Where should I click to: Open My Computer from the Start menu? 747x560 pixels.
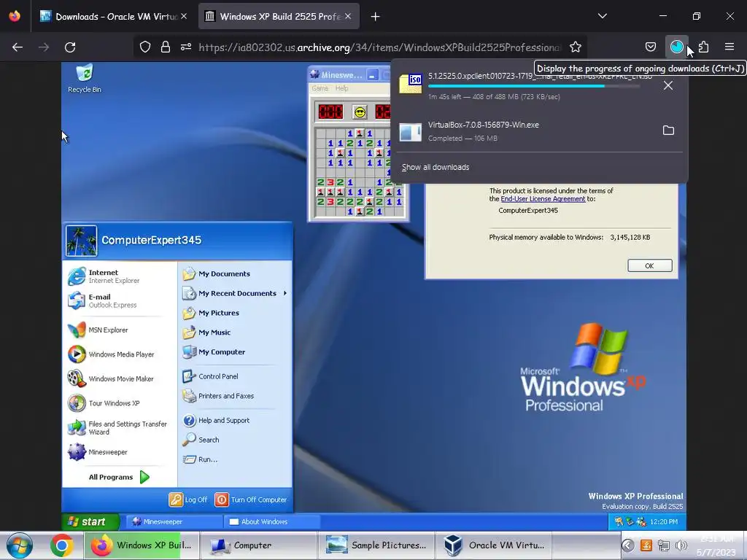click(x=214, y=352)
